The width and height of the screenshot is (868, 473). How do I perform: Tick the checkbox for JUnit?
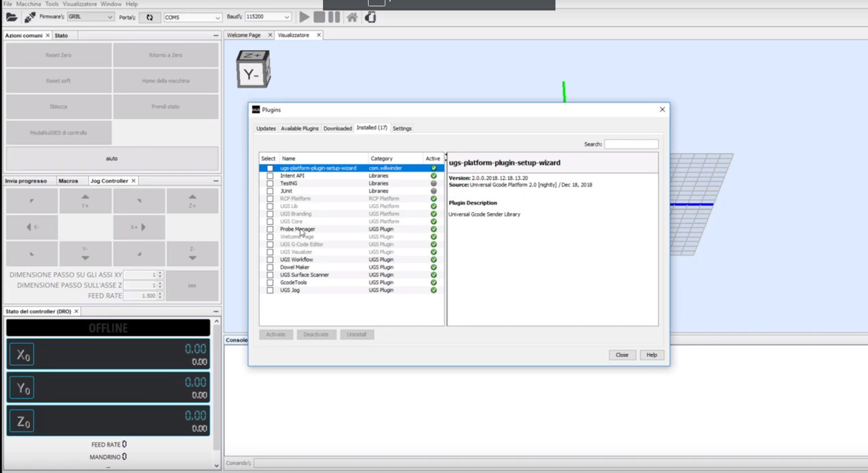pyautogui.click(x=270, y=191)
